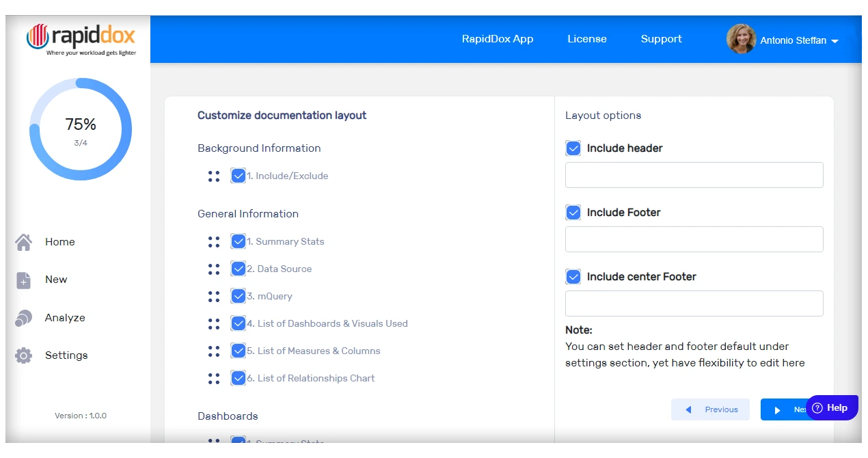Open Analyze in the sidebar
The height and width of the screenshot is (458, 868).
[65, 318]
